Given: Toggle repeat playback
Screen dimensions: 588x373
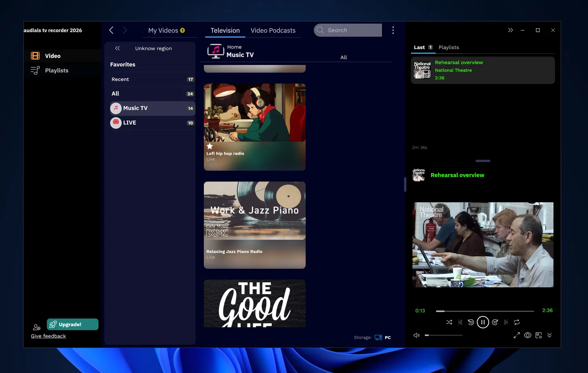Looking at the screenshot, I should pyautogui.click(x=517, y=322).
